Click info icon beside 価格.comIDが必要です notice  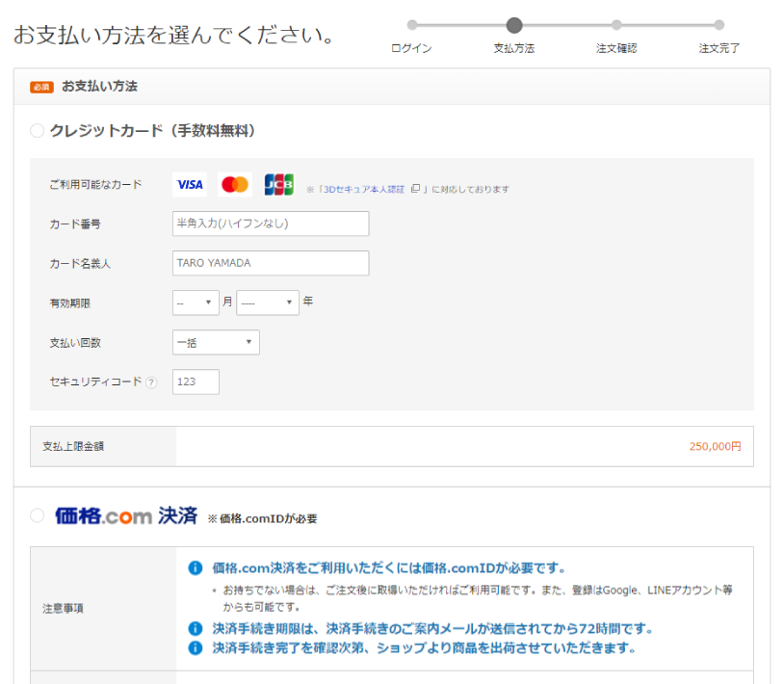click(x=195, y=568)
